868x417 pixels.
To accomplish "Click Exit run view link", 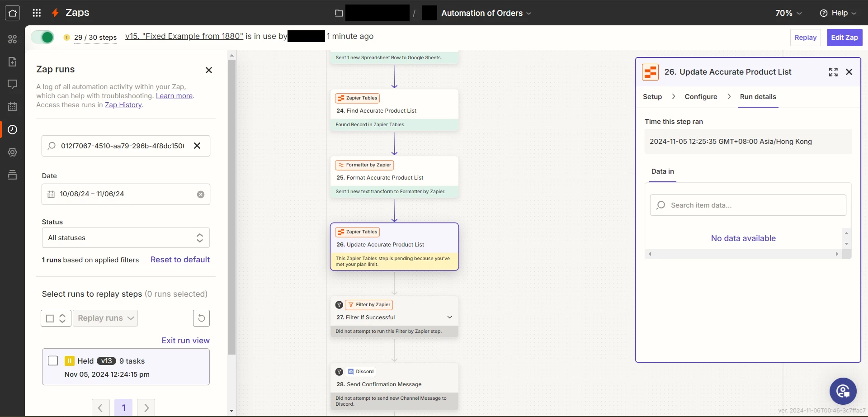I will (186, 341).
